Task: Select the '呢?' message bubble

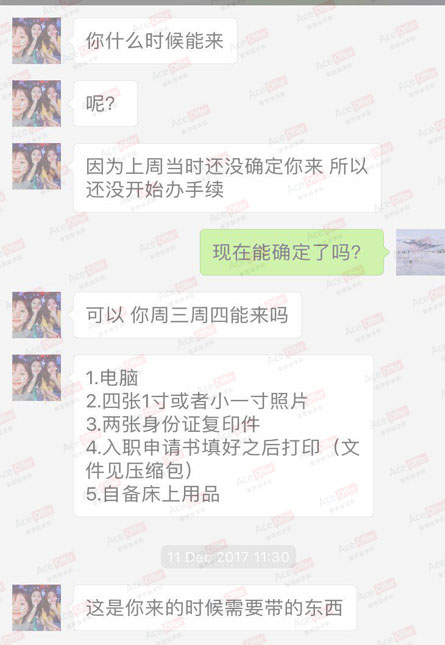Action: click(x=105, y=103)
